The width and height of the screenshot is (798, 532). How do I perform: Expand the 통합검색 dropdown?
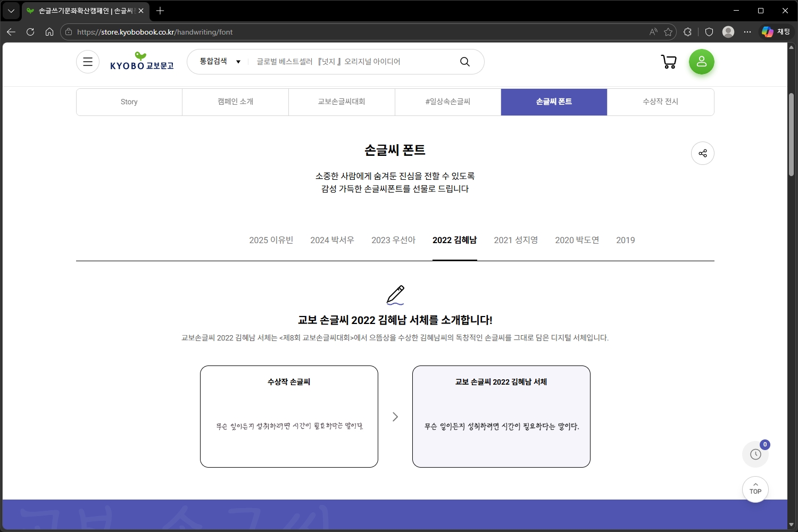220,62
